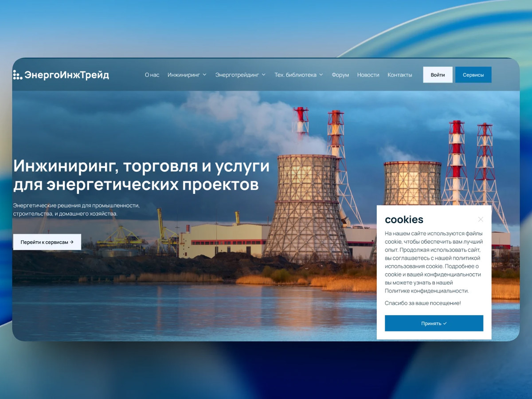Open the Контакты page
532x399 pixels.
point(400,75)
